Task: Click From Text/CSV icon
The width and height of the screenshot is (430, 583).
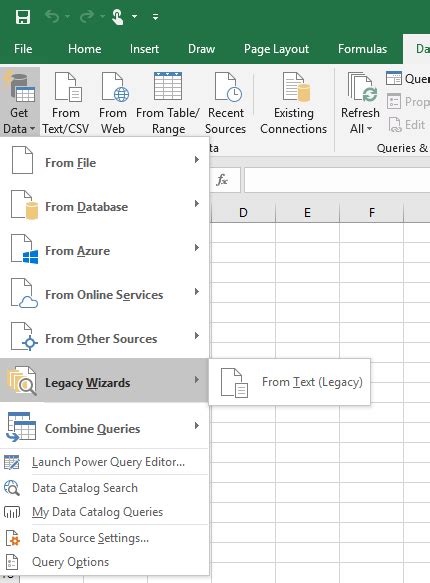Action: click(x=68, y=87)
